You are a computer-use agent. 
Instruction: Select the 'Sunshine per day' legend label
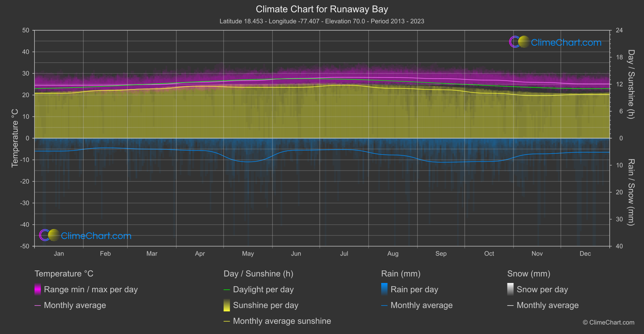(x=266, y=305)
